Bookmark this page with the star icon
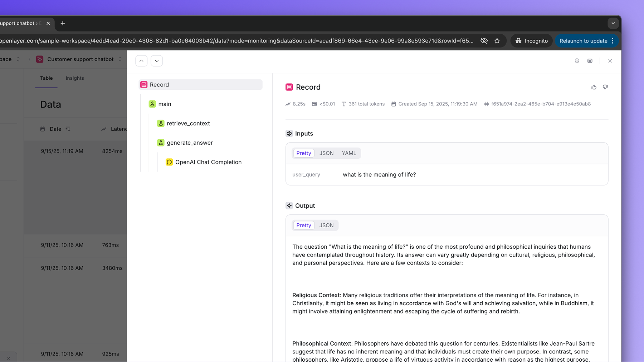Screen dimensions: 644x362 497,41
